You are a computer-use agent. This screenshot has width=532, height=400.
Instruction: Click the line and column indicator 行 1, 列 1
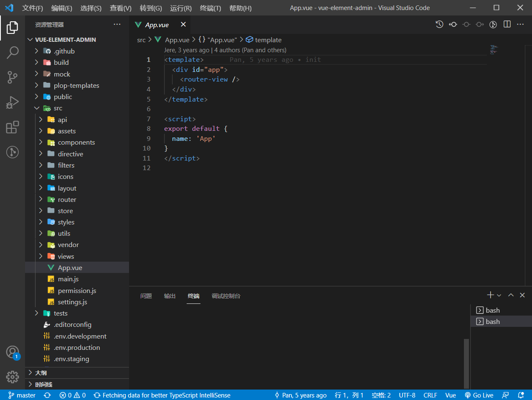pyautogui.click(x=349, y=395)
